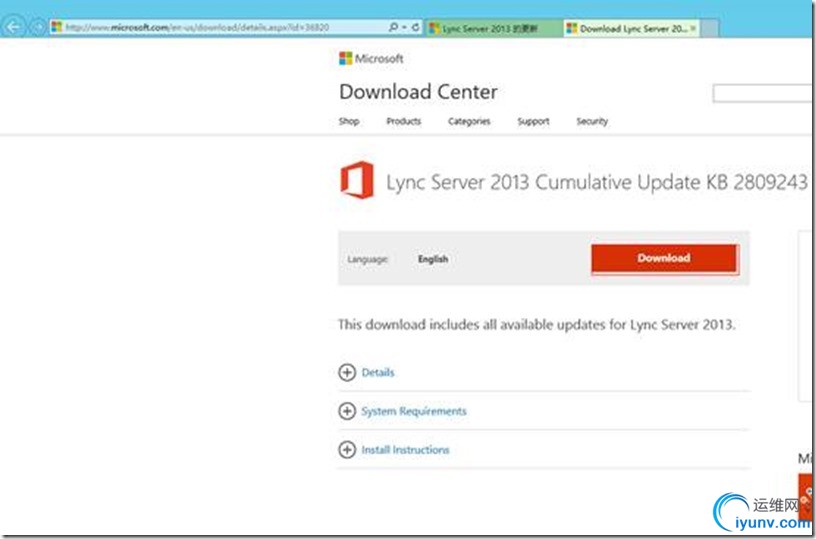The width and height of the screenshot is (816, 539).
Task: Select the Download Lync Server 20... tab
Action: 631,29
